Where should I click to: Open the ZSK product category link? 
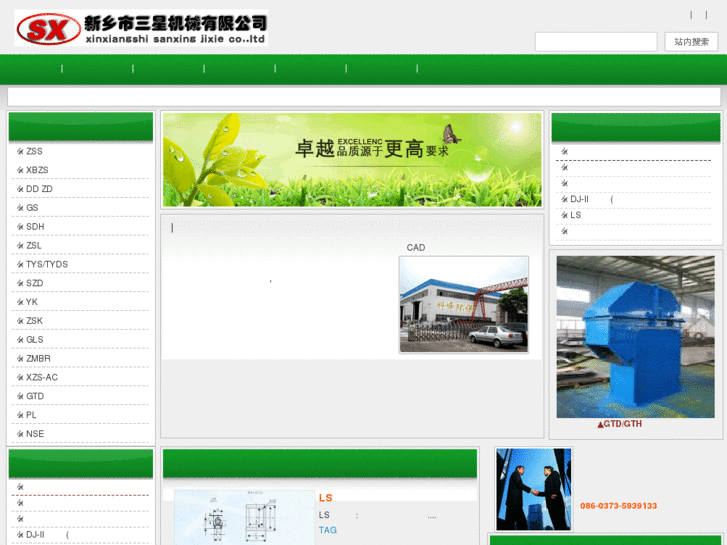coord(34,321)
